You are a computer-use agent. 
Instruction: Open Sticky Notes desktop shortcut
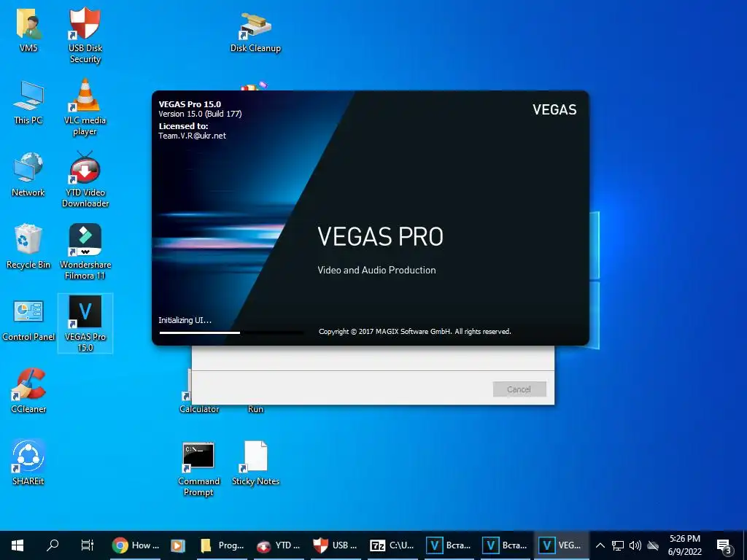[255, 463]
